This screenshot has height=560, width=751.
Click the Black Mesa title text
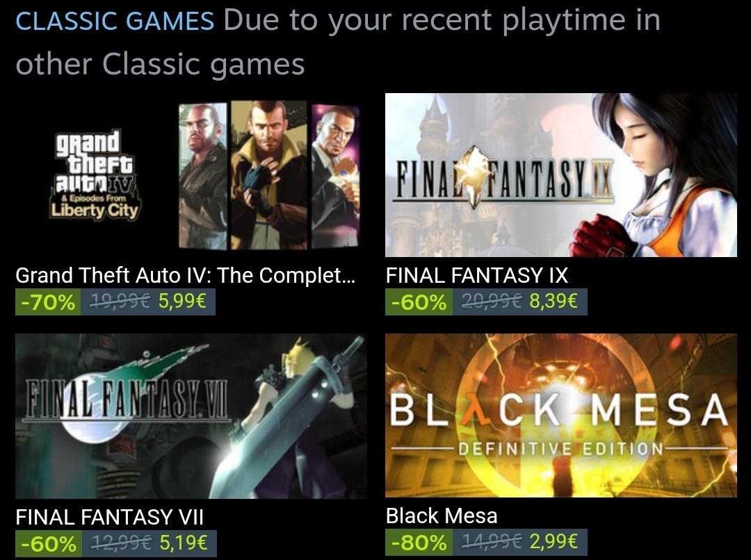point(442,516)
